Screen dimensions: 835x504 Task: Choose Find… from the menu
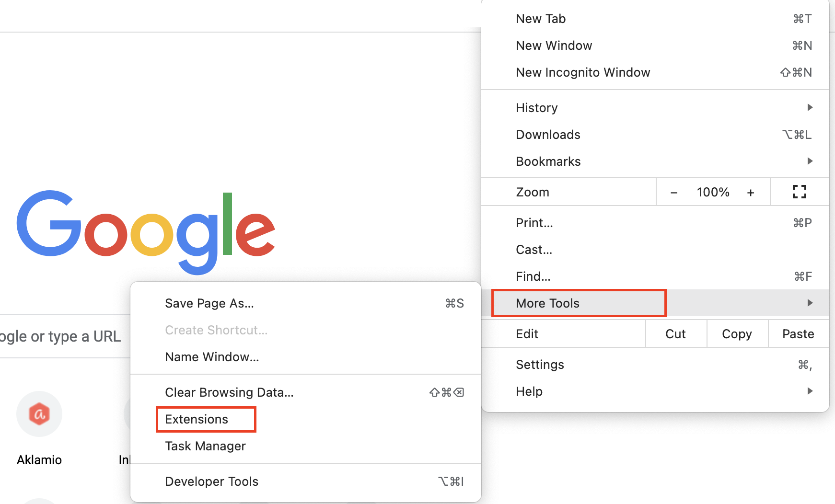coord(655,276)
